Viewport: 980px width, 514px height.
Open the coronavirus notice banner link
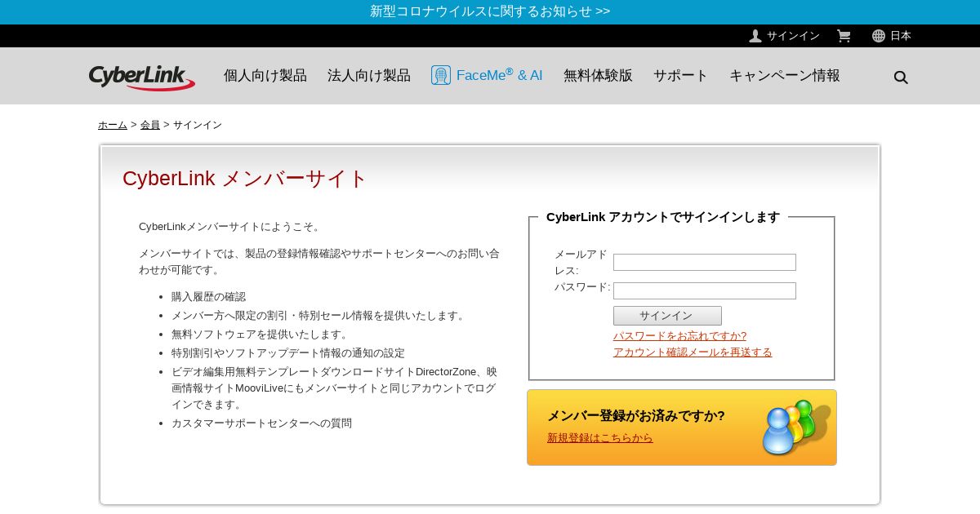click(490, 11)
